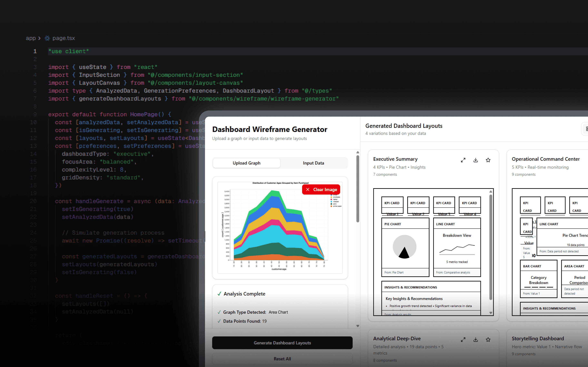Click the X icon on Clear Image
The width and height of the screenshot is (588, 367).
308,190
